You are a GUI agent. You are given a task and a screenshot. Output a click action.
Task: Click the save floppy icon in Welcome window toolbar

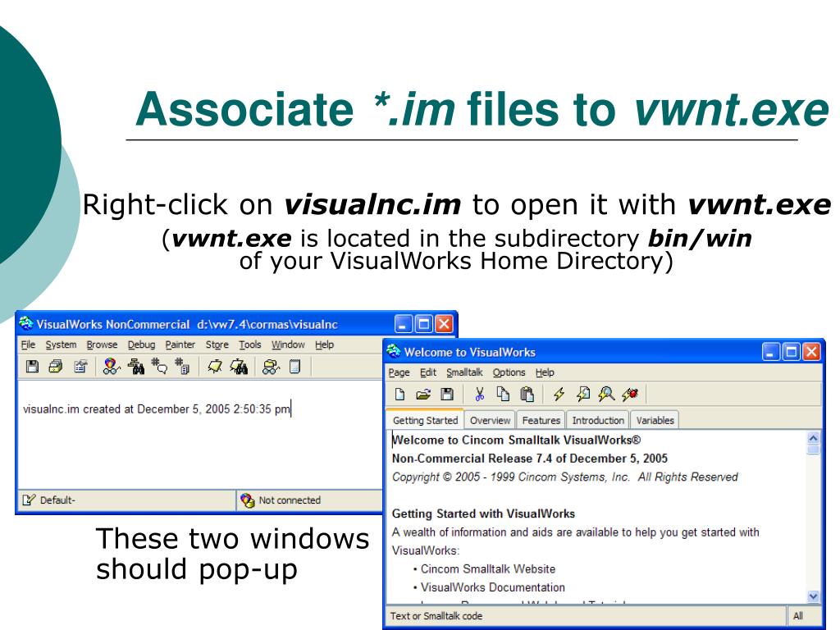(x=447, y=395)
